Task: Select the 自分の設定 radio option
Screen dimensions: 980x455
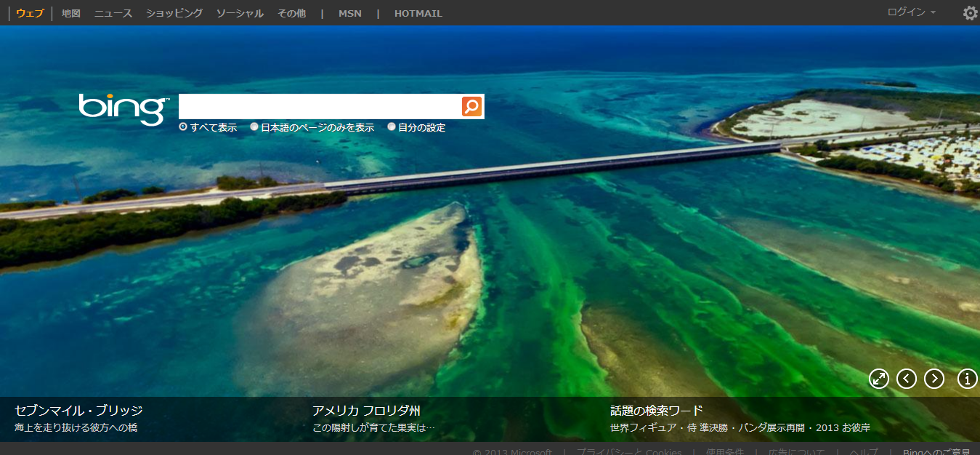Action: point(392,127)
